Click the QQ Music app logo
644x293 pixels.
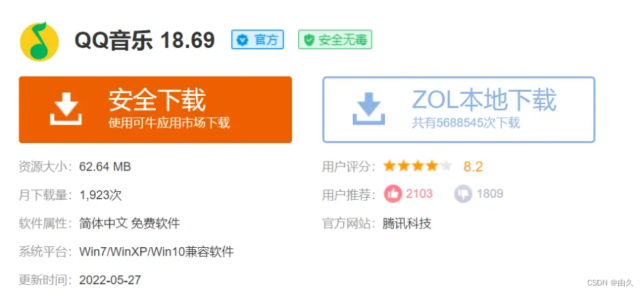pyautogui.click(x=39, y=40)
